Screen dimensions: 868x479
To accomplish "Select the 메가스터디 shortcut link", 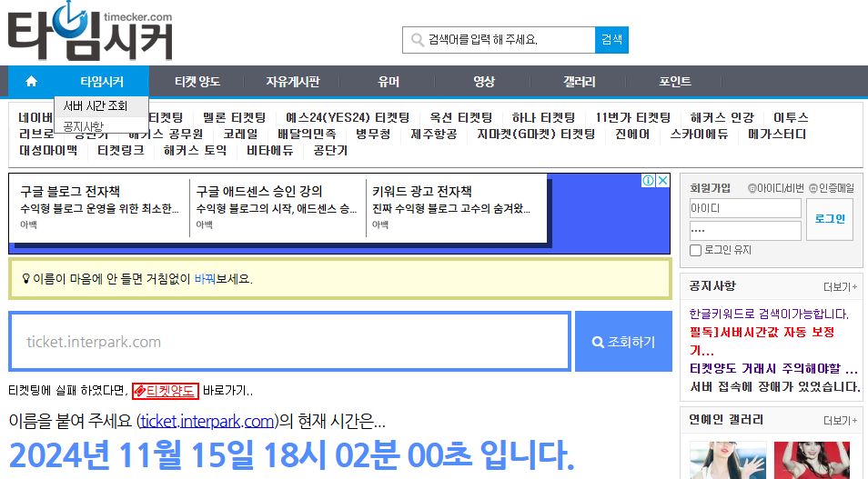I will click(777, 135).
